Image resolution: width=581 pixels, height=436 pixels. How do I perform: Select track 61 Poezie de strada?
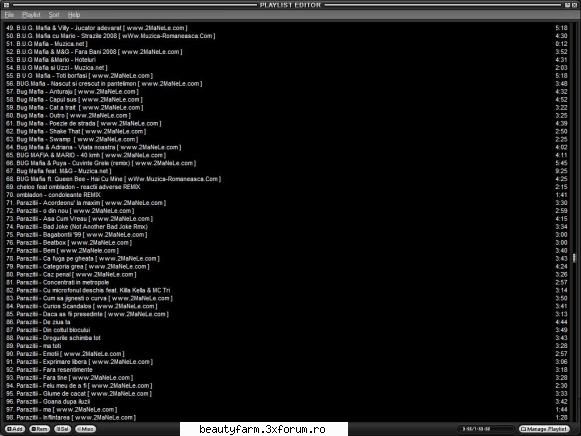pyautogui.click(x=286, y=123)
